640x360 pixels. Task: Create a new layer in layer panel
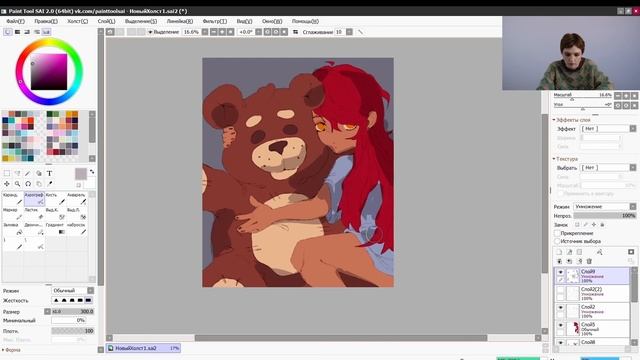560,252
